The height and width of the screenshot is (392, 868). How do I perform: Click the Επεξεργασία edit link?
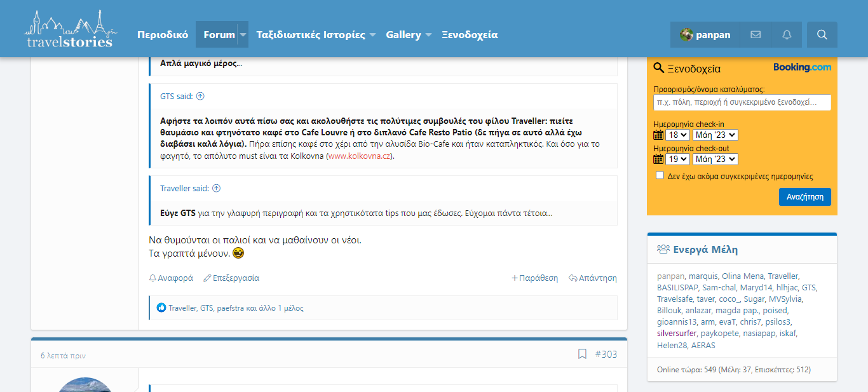coord(231,278)
